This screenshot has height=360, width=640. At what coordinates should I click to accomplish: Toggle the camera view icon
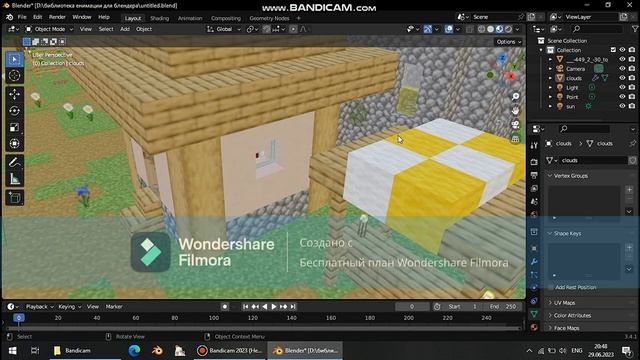click(516, 124)
